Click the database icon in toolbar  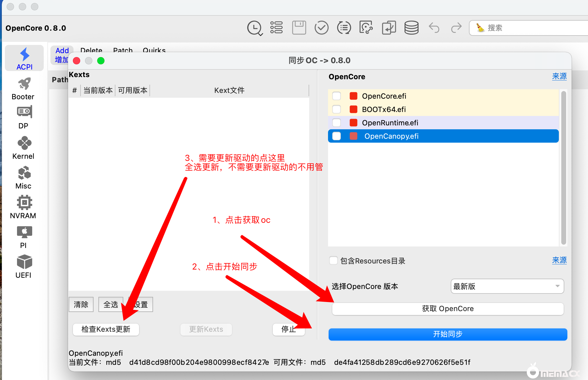point(411,28)
